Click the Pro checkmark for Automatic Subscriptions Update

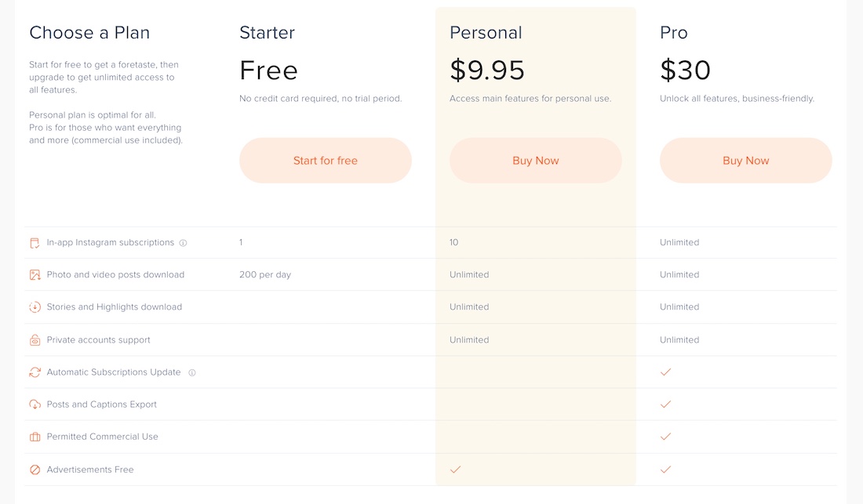pyautogui.click(x=665, y=372)
